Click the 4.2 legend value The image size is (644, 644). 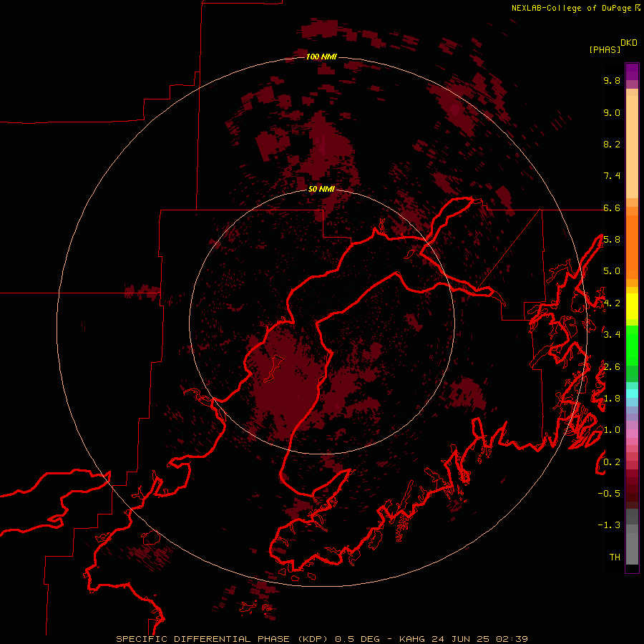[x=612, y=303]
